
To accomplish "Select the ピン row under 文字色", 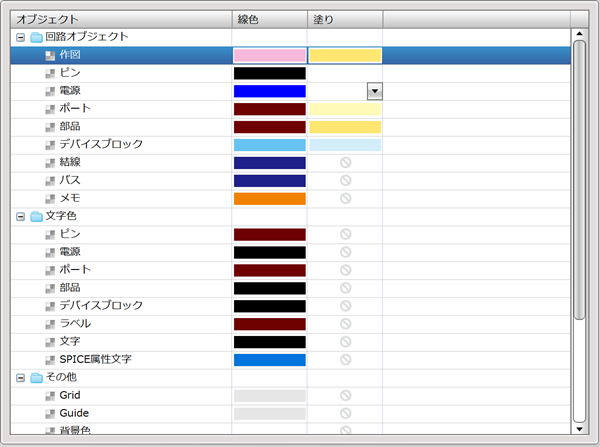I will click(x=290, y=235).
